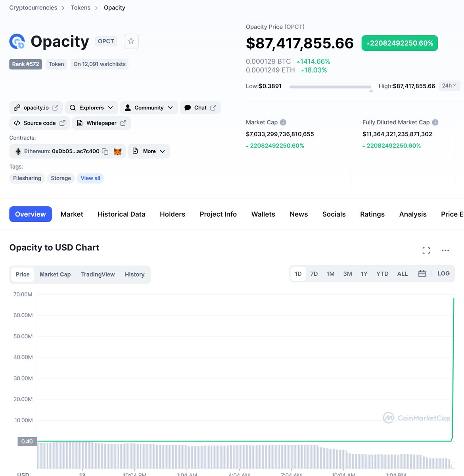The height and width of the screenshot is (476, 464).
Task: Open the Whitepaper link
Action: tap(102, 123)
